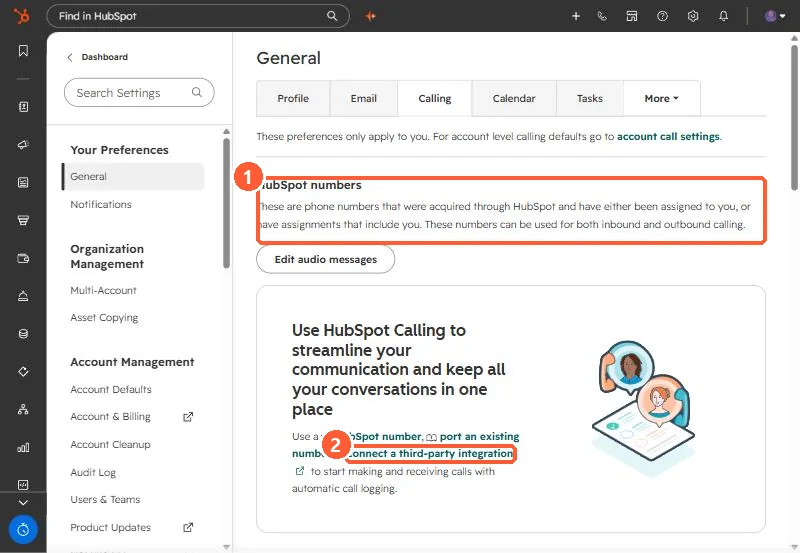800x553 pixels.
Task: Open Notifications settings
Action: tap(101, 204)
